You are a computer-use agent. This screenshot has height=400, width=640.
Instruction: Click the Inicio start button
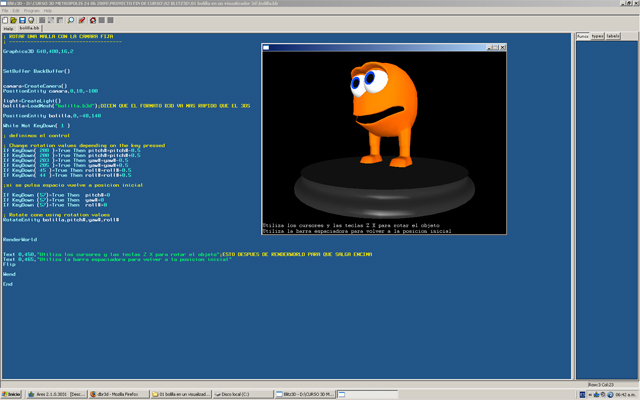[x=11, y=394]
